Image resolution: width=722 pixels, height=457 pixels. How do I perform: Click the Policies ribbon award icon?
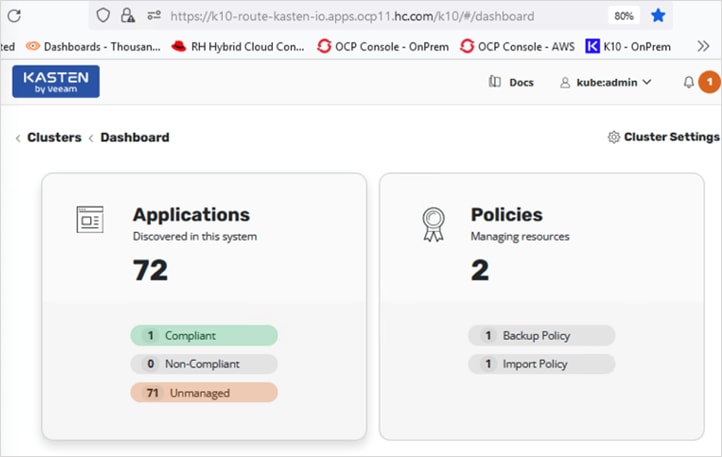(x=433, y=224)
